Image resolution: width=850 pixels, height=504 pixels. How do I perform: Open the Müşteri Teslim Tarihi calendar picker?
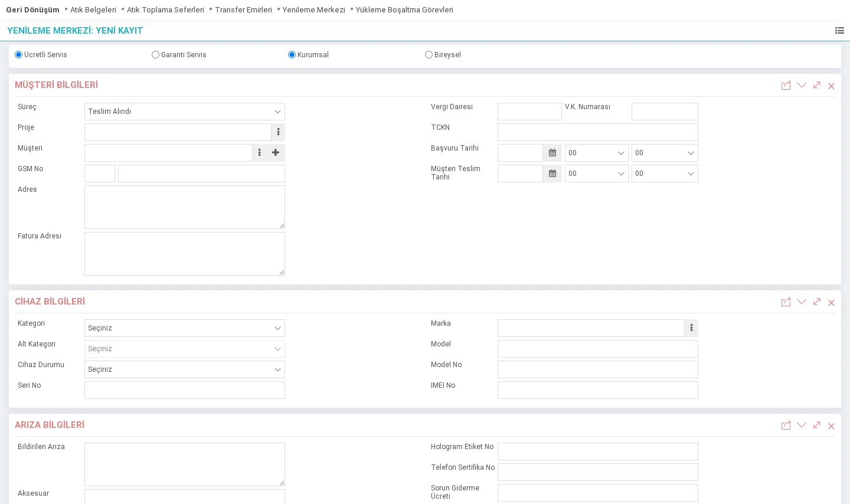[x=552, y=174]
